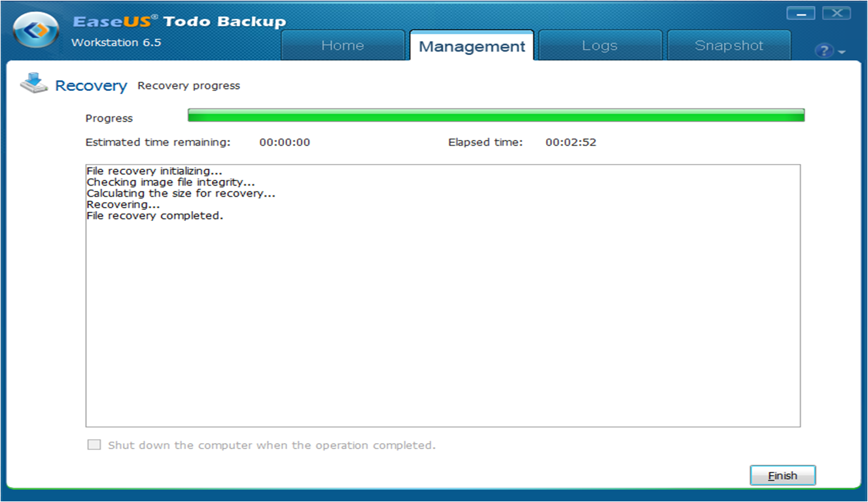The image size is (868, 502).
Task: Close the Todo Backup window
Action: point(836,12)
